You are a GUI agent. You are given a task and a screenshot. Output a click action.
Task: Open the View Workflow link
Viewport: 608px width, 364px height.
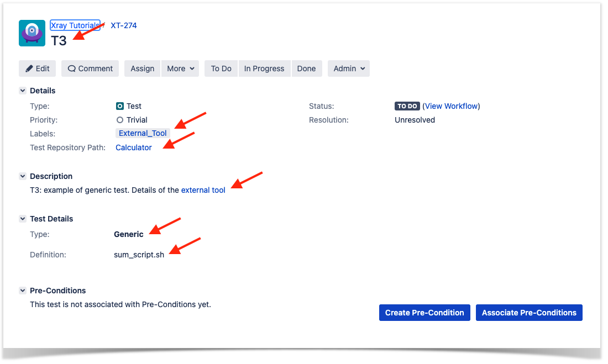(x=452, y=106)
